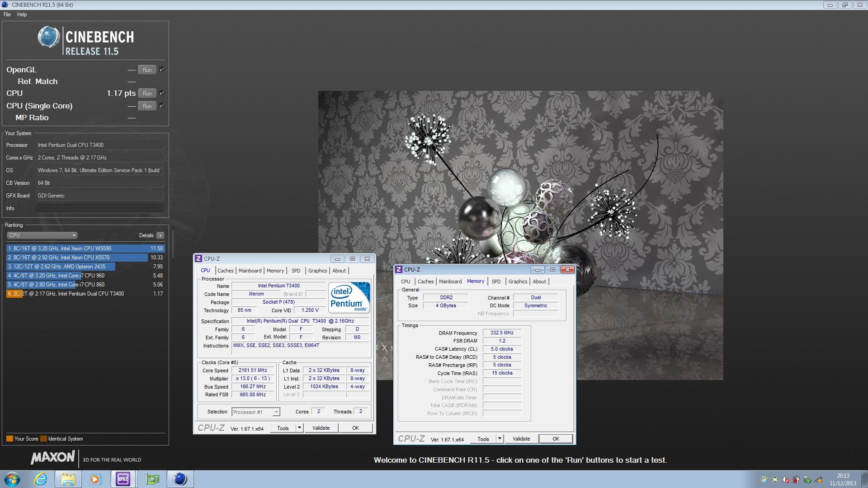Click Tools button in CPU-Z CPU window

point(283,428)
